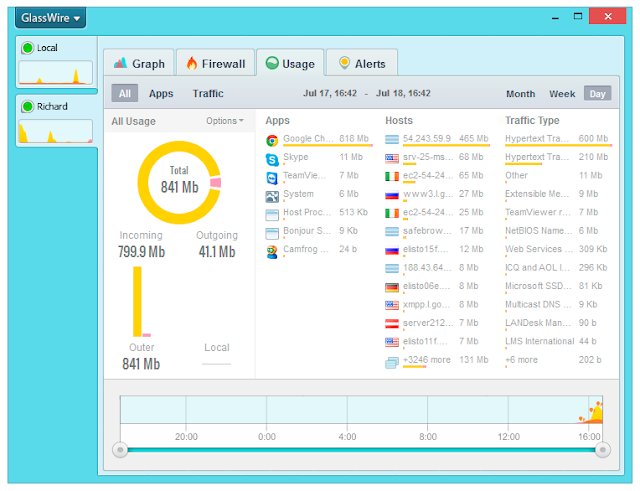Click the Google Chrome app icon
Screen dimensions: 640x491
[272, 141]
